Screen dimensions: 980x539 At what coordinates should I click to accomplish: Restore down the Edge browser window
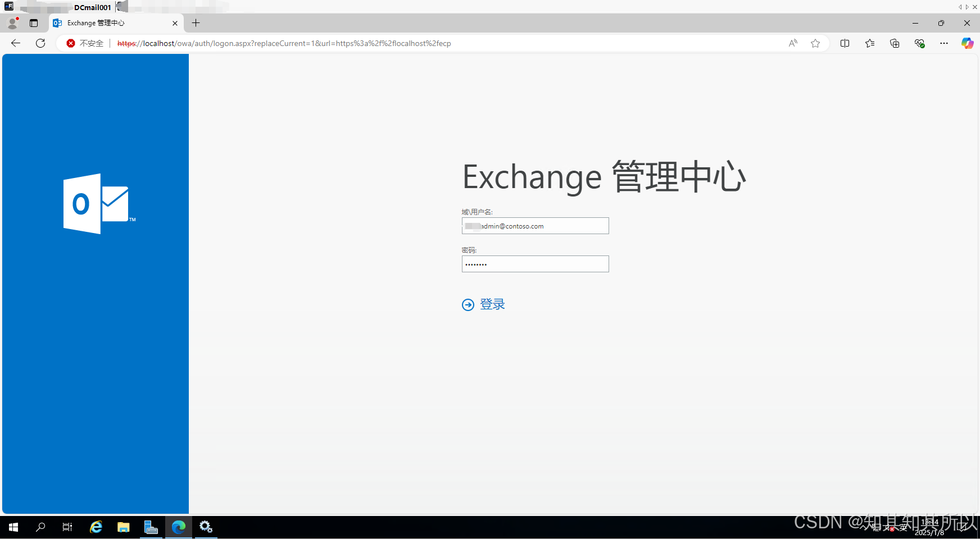[941, 23]
